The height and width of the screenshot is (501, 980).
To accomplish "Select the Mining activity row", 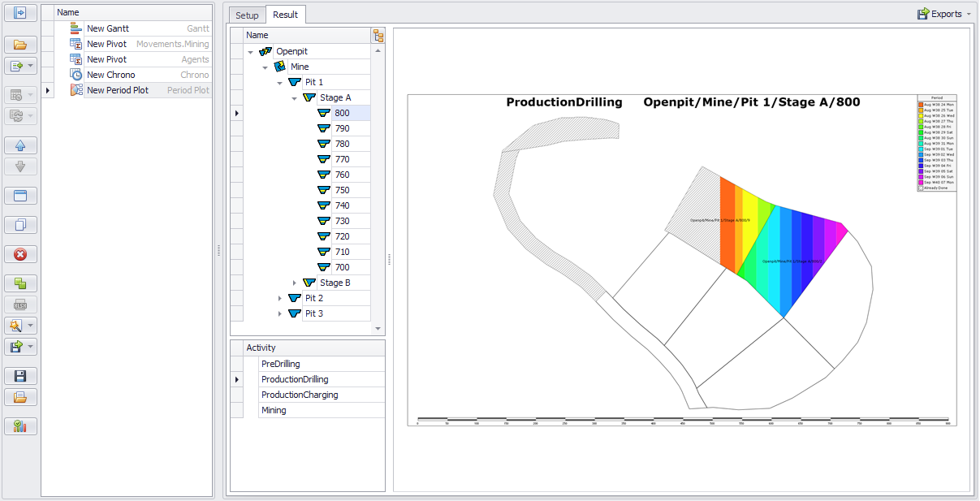I will click(x=274, y=410).
